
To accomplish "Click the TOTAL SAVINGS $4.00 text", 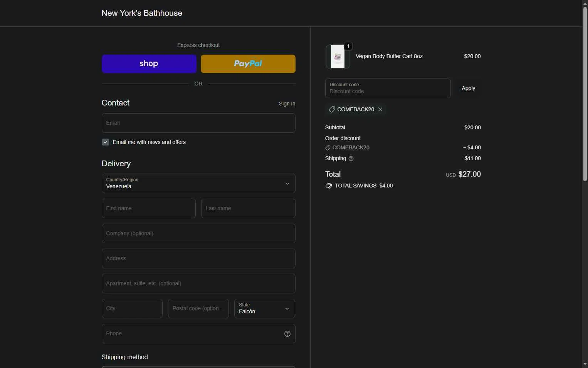I will (x=364, y=186).
